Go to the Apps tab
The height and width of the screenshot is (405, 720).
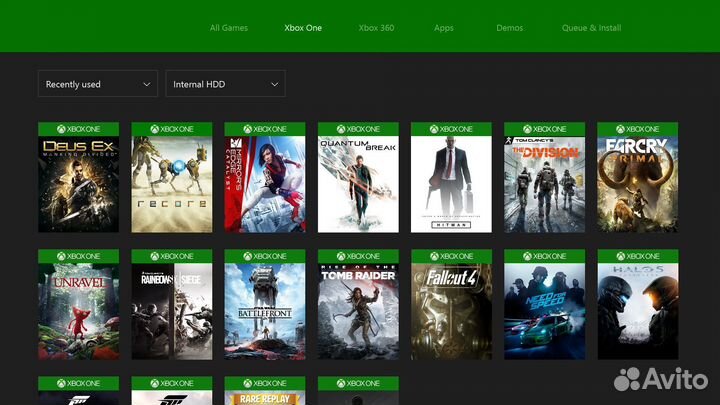point(444,28)
